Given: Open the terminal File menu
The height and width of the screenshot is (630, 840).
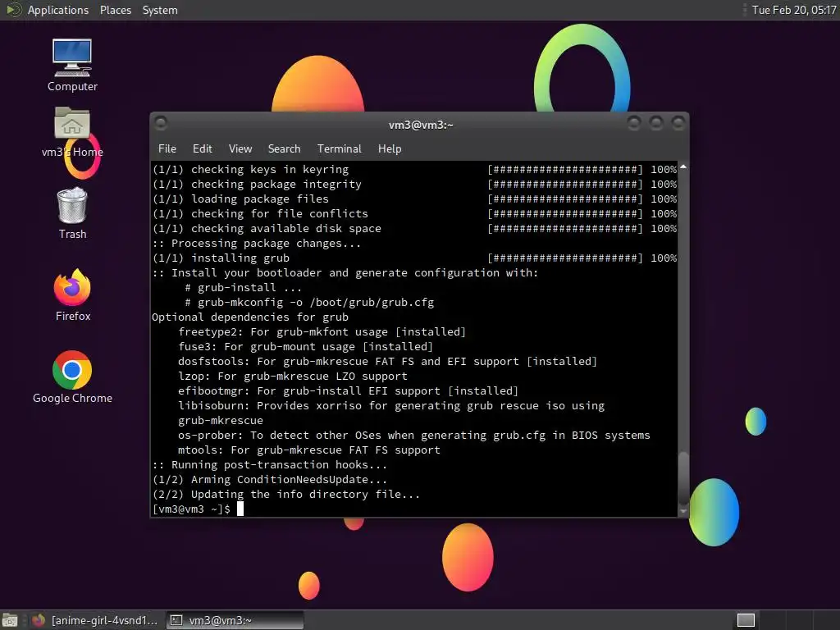Looking at the screenshot, I should tap(167, 149).
